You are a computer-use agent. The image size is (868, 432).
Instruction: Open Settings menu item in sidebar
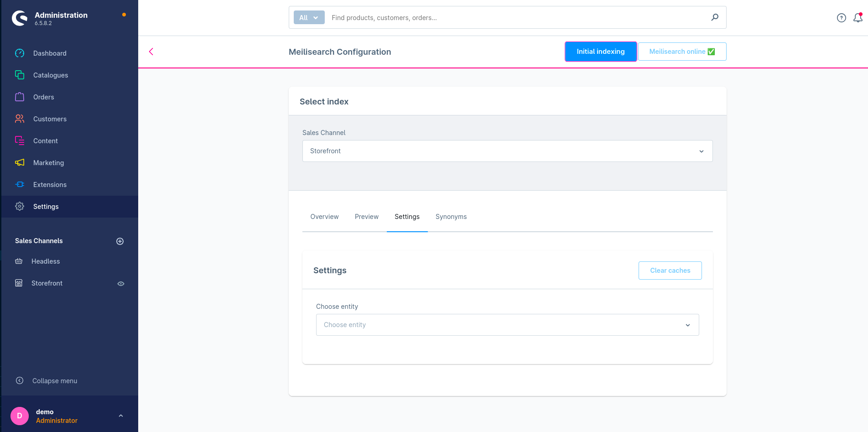(70, 207)
